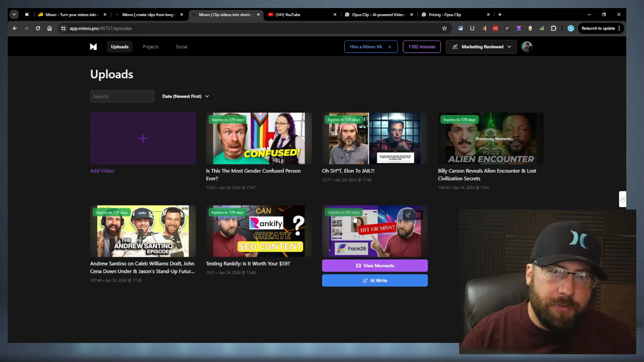Click the 1182 minutes balance button

[x=422, y=47]
